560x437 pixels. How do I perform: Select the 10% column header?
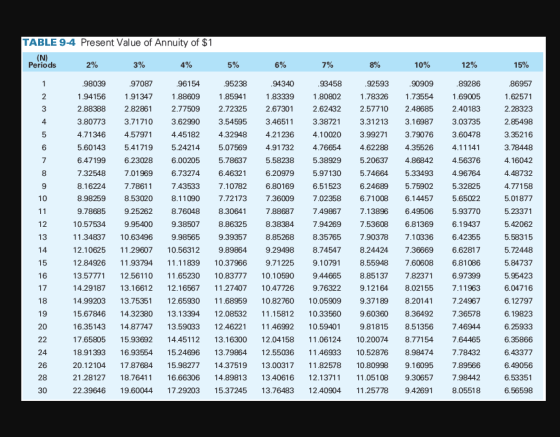click(422, 65)
